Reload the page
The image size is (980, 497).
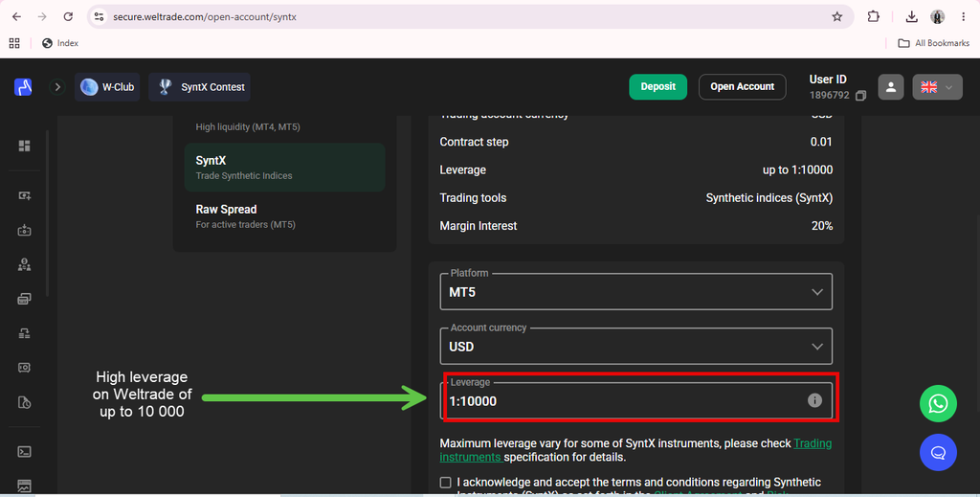pyautogui.click(x=68, y=17)
